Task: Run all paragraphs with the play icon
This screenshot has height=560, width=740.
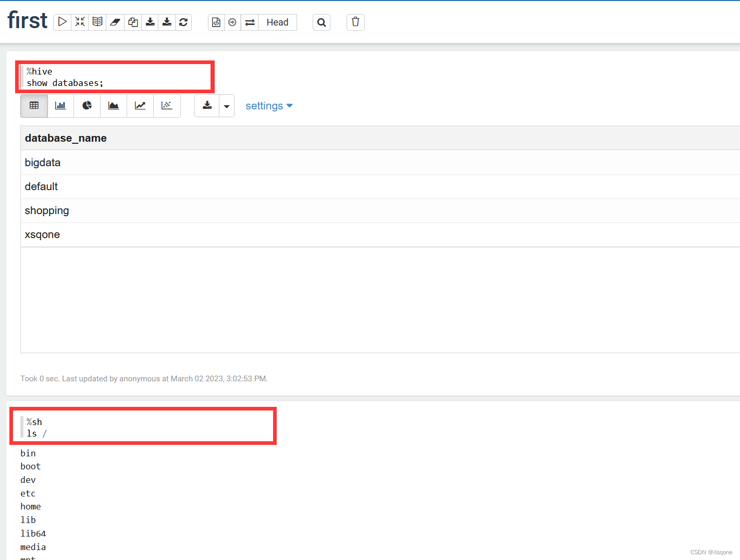Action: 62,22
